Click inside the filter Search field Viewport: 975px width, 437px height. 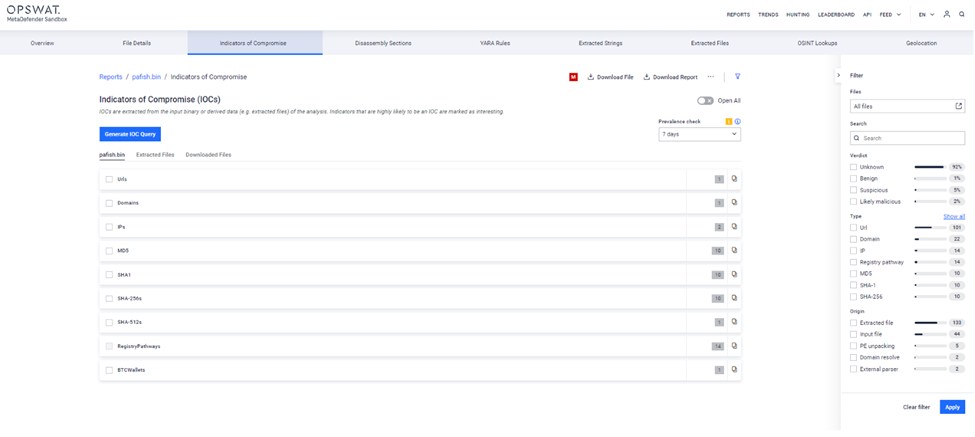point(910,138)
